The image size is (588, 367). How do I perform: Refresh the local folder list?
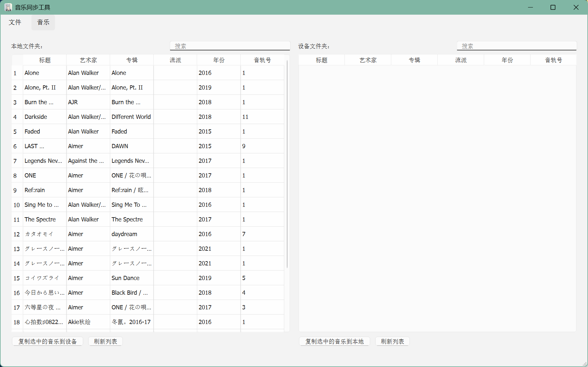(x=105, y=341)
